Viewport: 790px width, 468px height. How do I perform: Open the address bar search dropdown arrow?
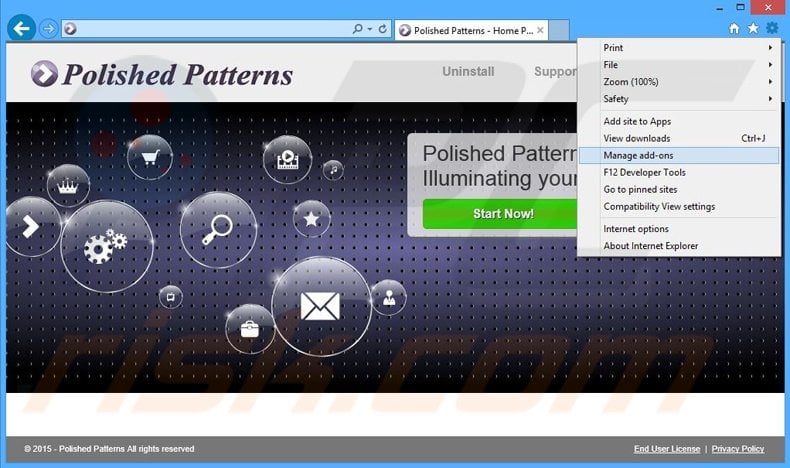coord(370,29)
